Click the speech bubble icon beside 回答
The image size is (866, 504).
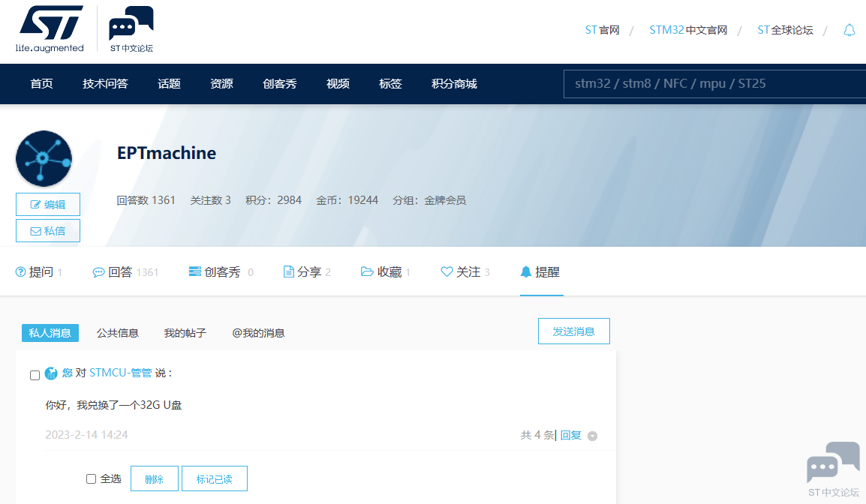click(98, 272)
